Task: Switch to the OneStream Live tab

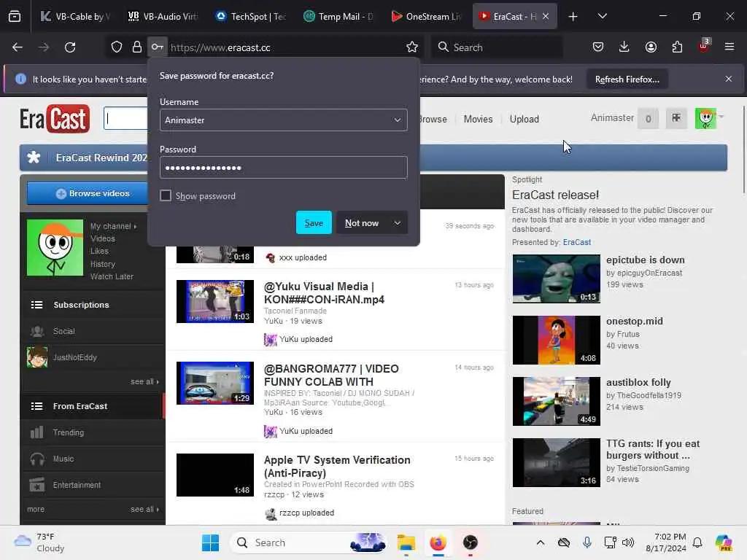Action: [425, 16]
